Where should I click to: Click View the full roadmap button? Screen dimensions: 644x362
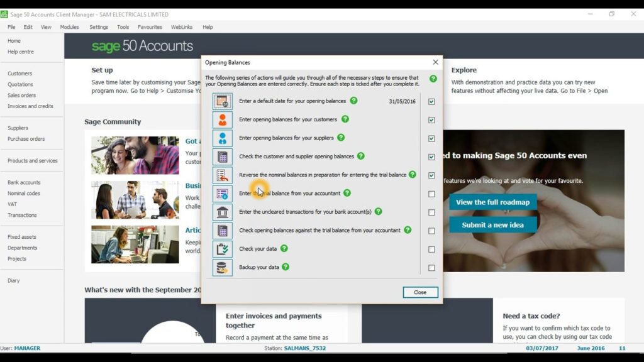[x=493, y=202]
